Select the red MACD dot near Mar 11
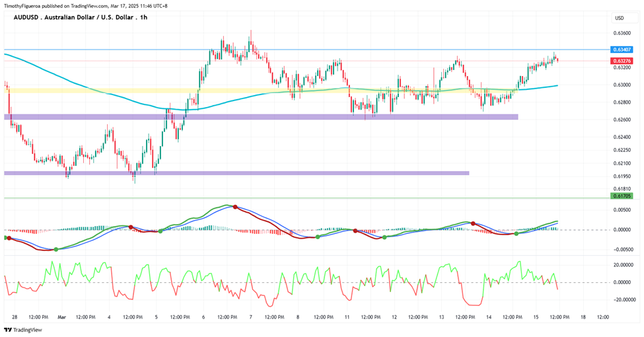The width and height of the screenshot is (644, 337). point(355,231)
